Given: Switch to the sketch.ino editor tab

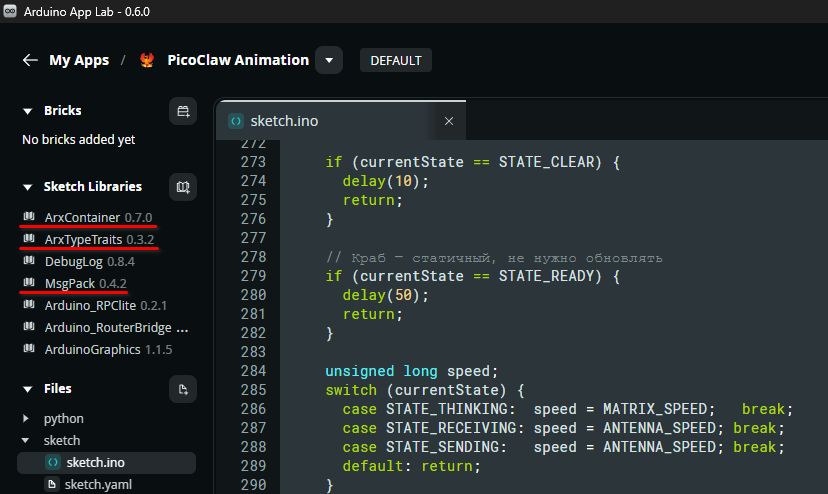Looking at the screenshot, I should pos(284,121).
